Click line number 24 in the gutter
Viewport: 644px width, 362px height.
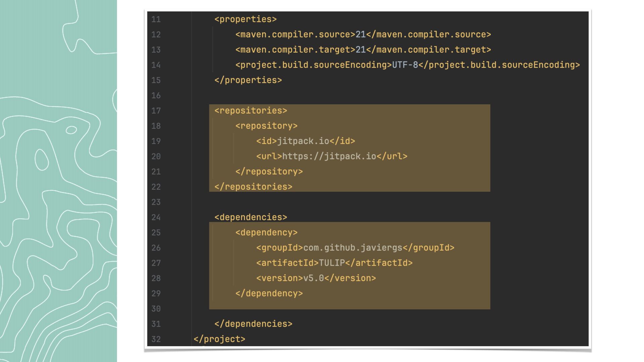coord(156,218)
